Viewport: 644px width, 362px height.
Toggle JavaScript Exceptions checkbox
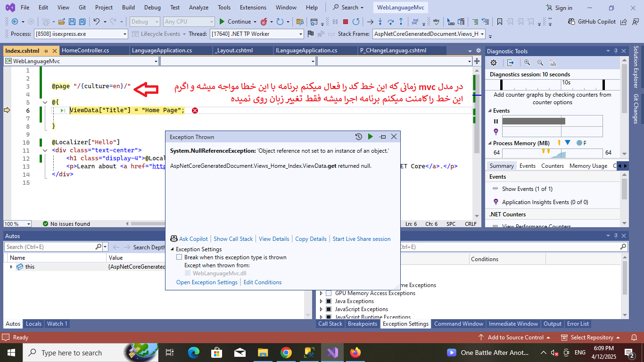329,309
